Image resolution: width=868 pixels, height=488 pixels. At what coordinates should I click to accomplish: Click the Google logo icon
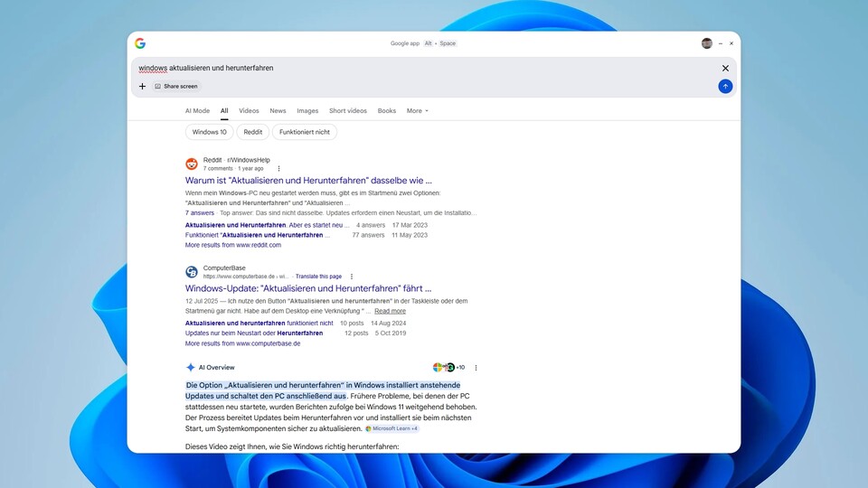140,43
